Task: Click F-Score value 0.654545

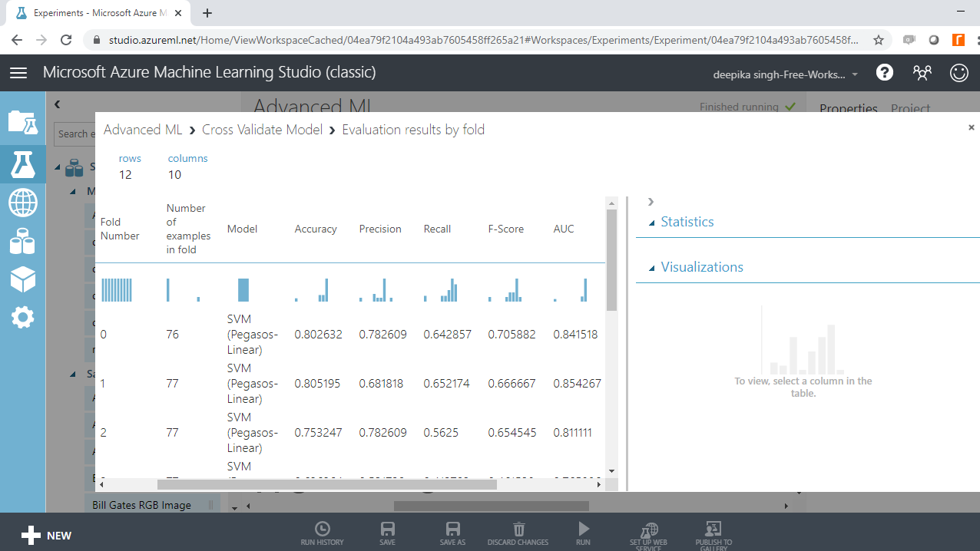Action: pos(512,433)
